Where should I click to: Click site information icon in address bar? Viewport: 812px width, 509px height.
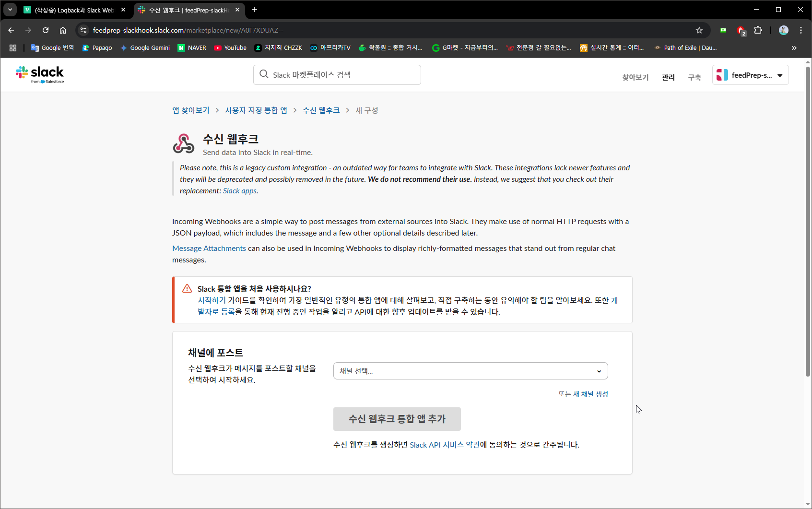coord(83,30)
